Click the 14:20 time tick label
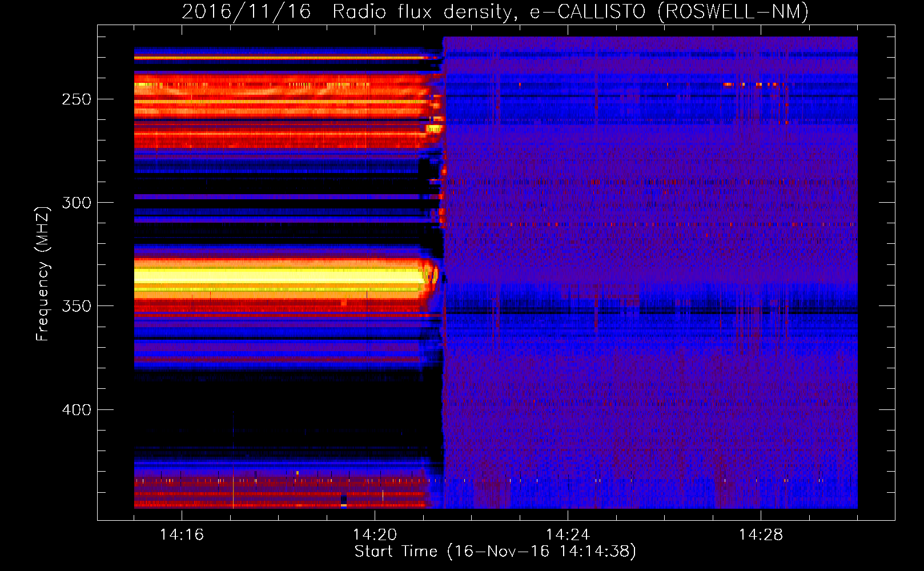Image resolution: width=924 pixels, height=571 pixels. [x=375, y=534]
